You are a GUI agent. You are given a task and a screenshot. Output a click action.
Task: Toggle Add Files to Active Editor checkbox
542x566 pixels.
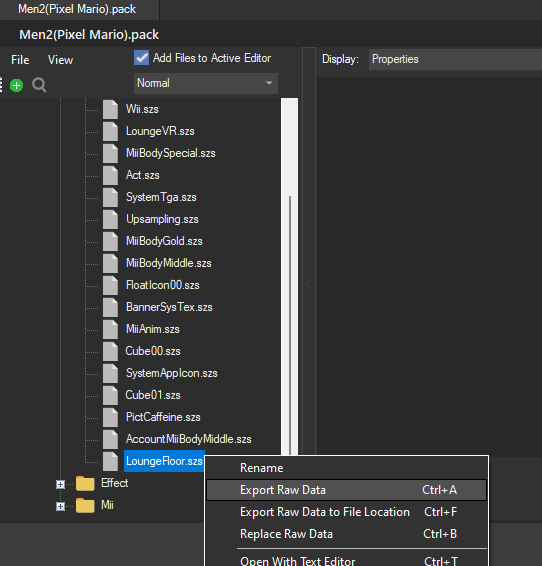pos(141,58)
